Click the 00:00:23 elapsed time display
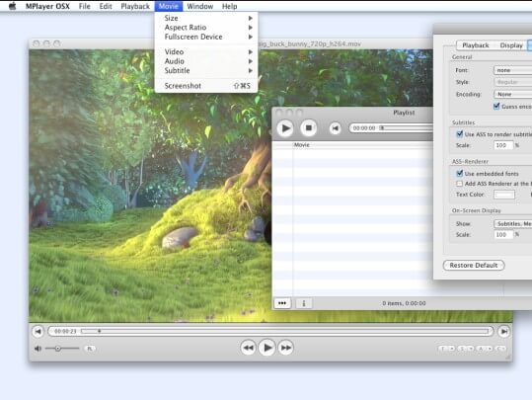532x400 pixels. point(65,331)
